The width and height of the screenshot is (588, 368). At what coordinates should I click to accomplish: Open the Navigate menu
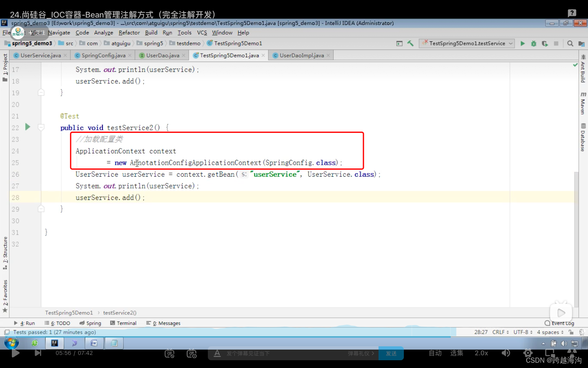click(x=59, y=33)
